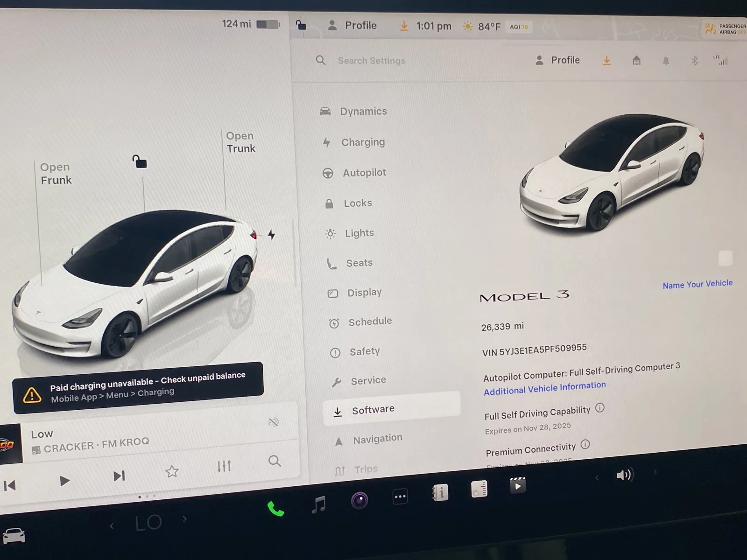This screenshot has width=747, height=560.
Task: Skip to next track
Action: click(x=120, y=476)
